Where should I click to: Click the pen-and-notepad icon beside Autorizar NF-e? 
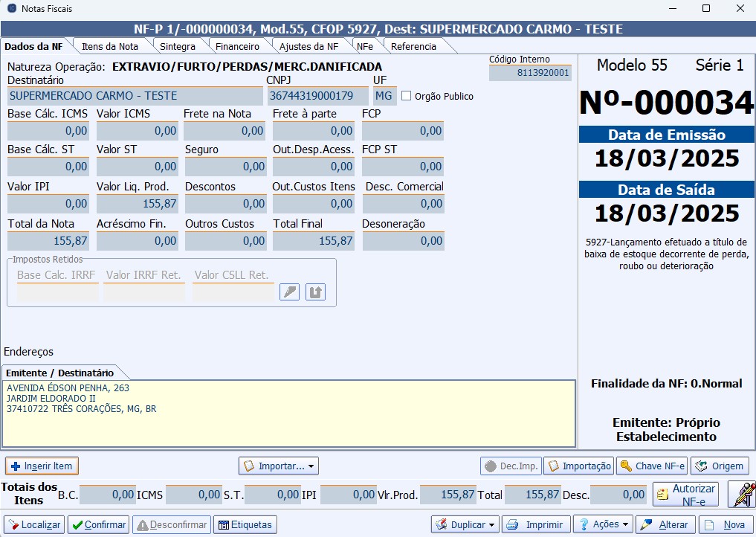(x=741, y=494)
